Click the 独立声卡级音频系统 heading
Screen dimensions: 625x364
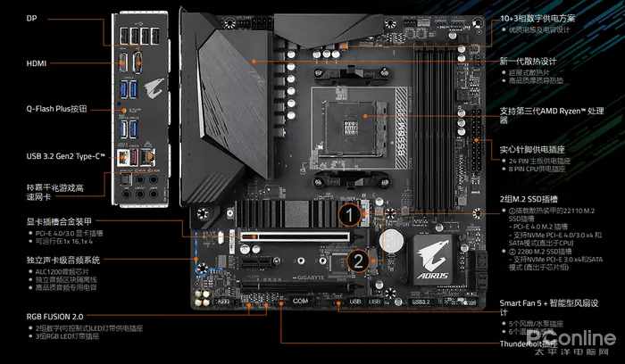(63, 260)
